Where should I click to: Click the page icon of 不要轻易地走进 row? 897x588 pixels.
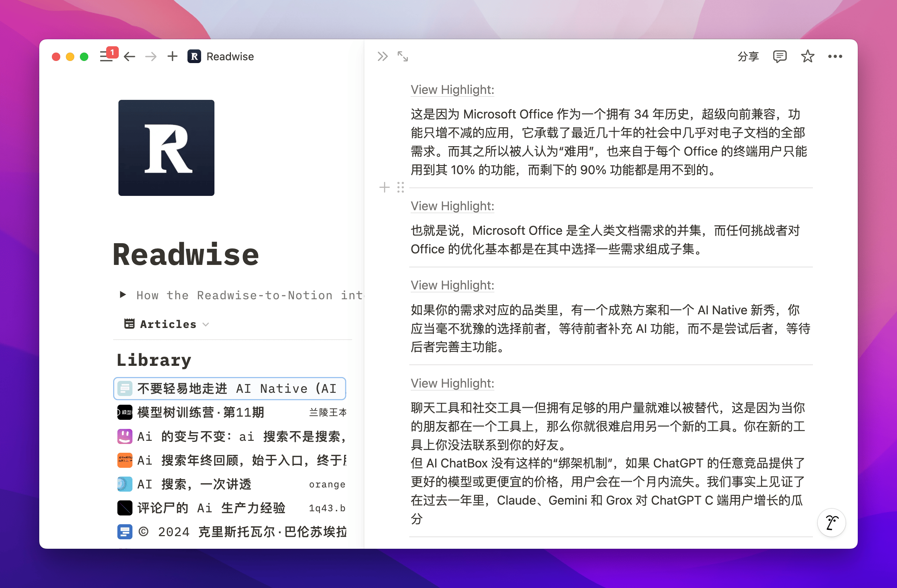(x=125, y=388)
